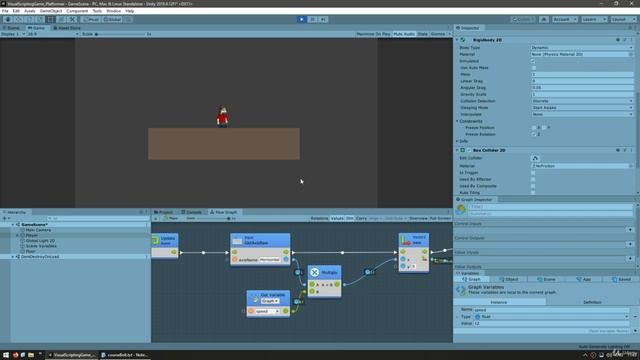Open the Cloud services icon in toolbar
Viewport: 640px width, 360px height.
tap(544, 19)
